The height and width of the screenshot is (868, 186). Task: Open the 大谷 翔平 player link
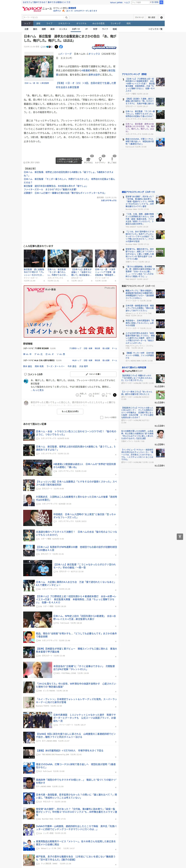click(84, 366)
